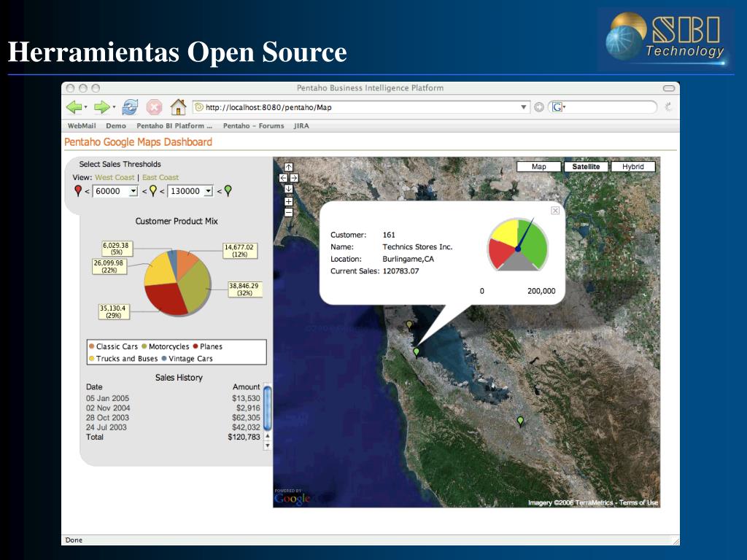The width and height of the screenshot is (747, 560).
Task: Click the 6,029.38 (5%) pie label
Action: (x=116, y=249)
